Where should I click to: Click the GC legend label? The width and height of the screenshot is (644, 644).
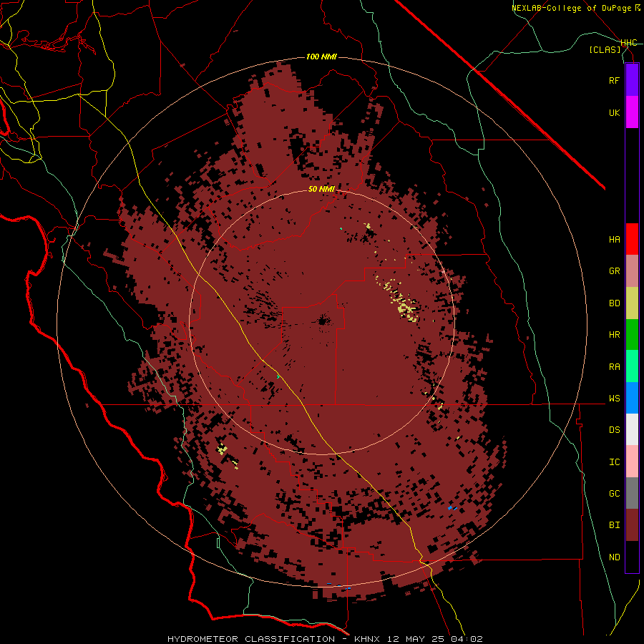coord(614,494)
